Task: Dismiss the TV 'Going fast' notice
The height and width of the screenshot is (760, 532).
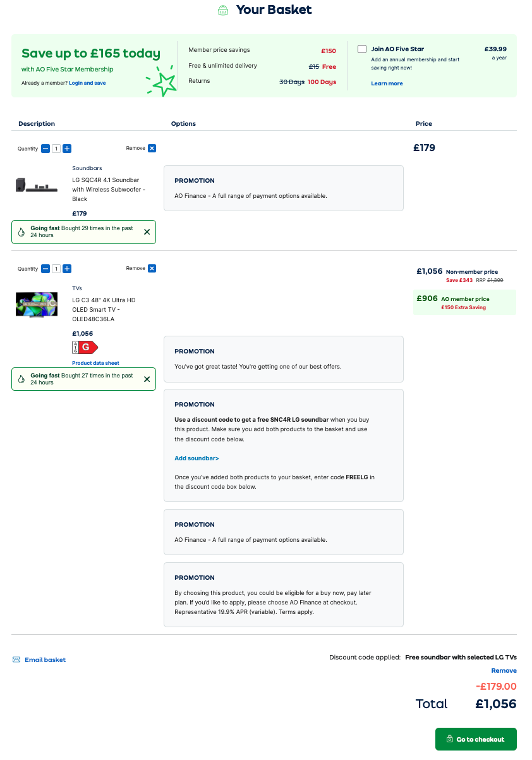Action: (147, 379)
